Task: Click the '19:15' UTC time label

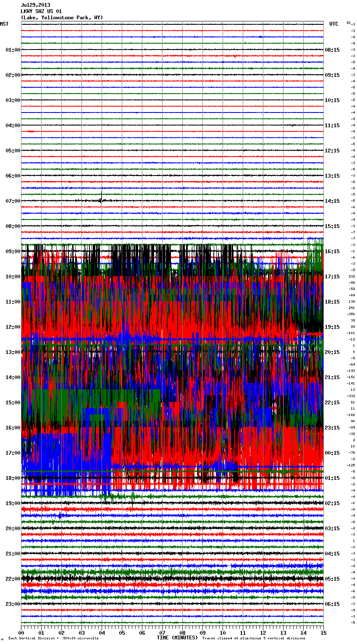Action: (x=332, y=327)
